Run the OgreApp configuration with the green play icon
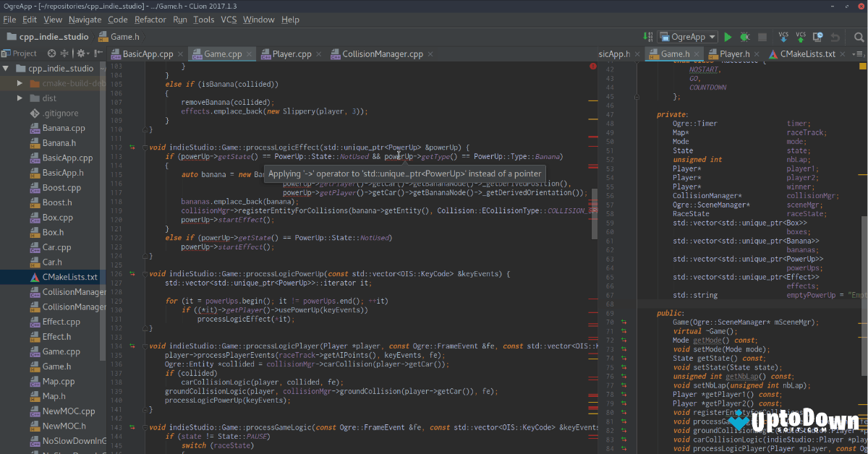This screenshot has height=454, width=868. [x=727, y=36]
